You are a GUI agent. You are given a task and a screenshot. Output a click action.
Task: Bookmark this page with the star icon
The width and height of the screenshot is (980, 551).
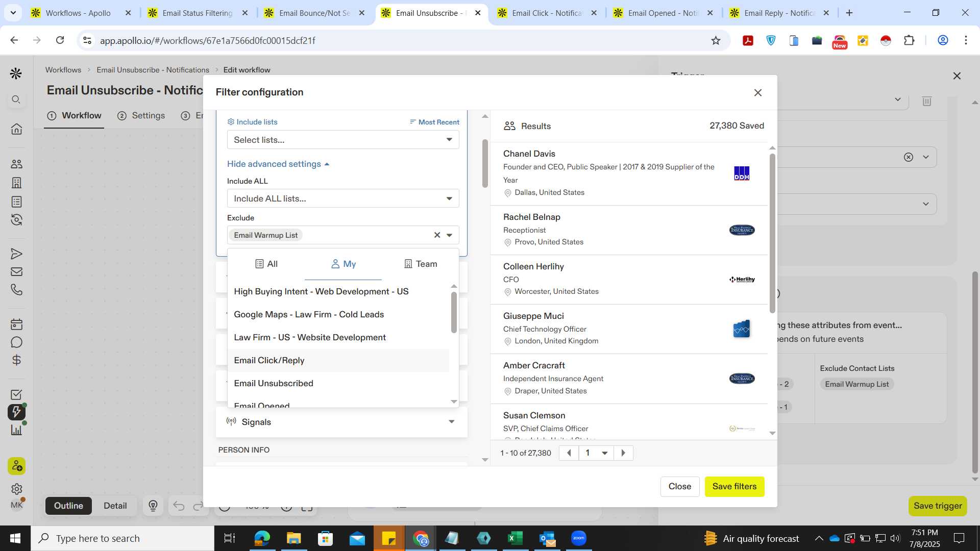[x=716, y=40]
